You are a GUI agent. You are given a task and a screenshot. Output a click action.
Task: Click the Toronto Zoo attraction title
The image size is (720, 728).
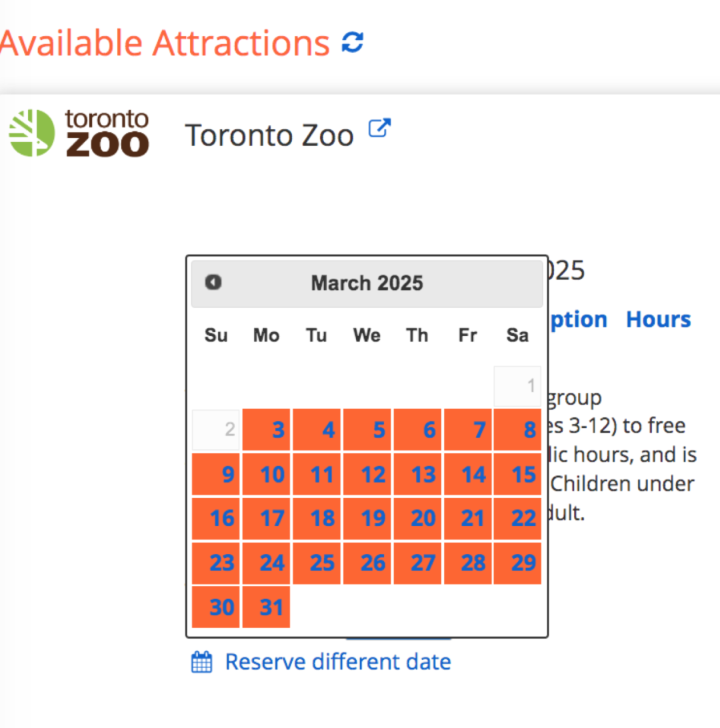pos(269,135)
